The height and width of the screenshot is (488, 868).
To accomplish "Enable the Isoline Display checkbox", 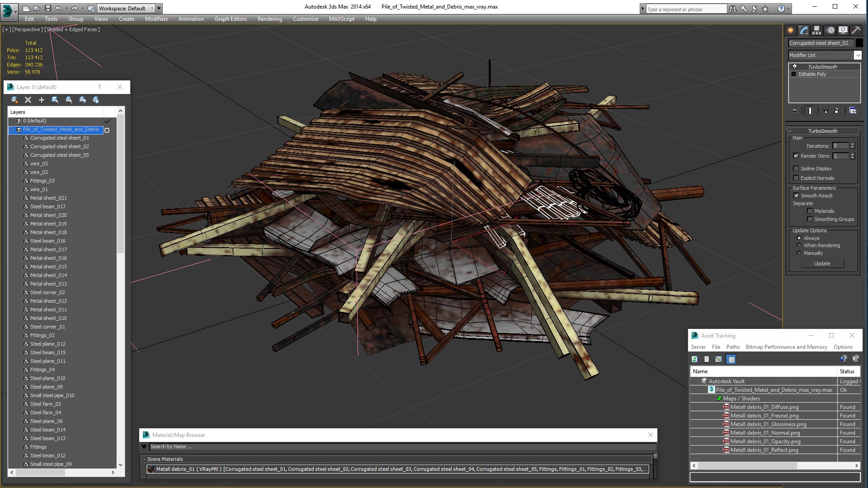I will (796, 169).
